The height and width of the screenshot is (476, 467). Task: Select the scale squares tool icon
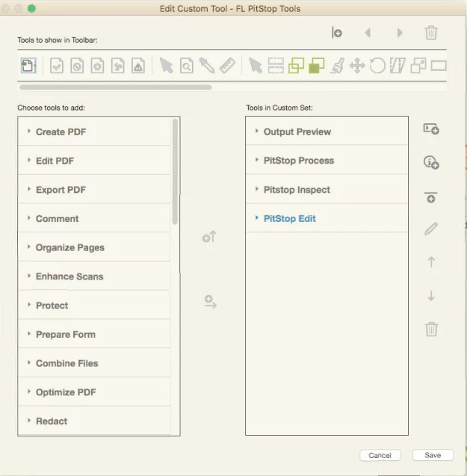pyautogui.click(x=418, y=66)
